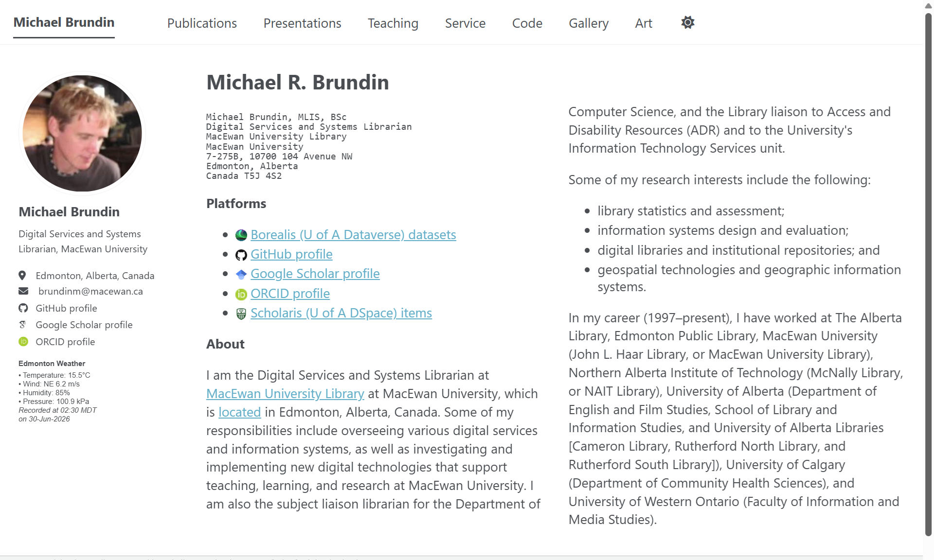Click the Scholaris shield icon
Image resolution: width=934 pixels, height=560 pixels.
pyautogui.click(x=241, y=314)
